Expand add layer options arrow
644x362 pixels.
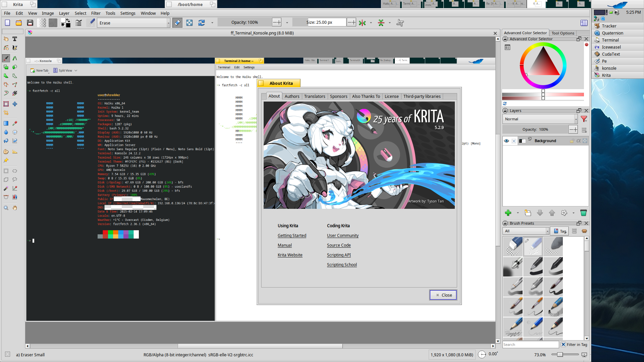point(518,213)
